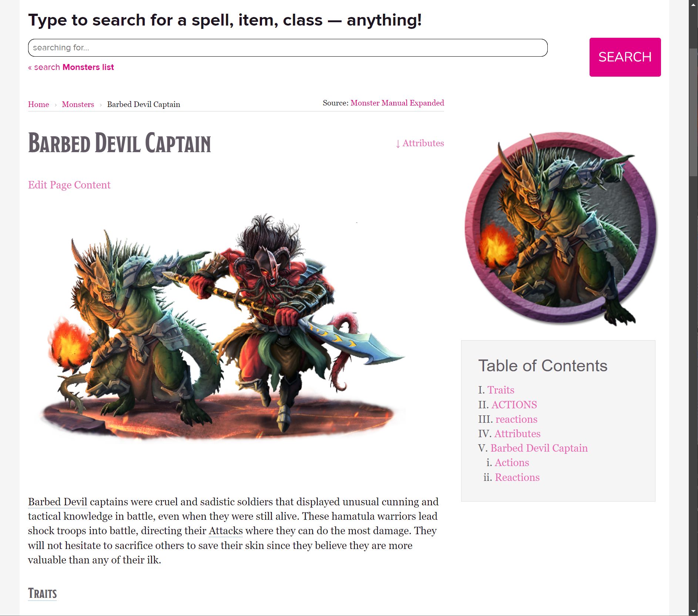Open the Monsters breadcrumb link
This screenshot has width=698, height=616.
point(78,104)
